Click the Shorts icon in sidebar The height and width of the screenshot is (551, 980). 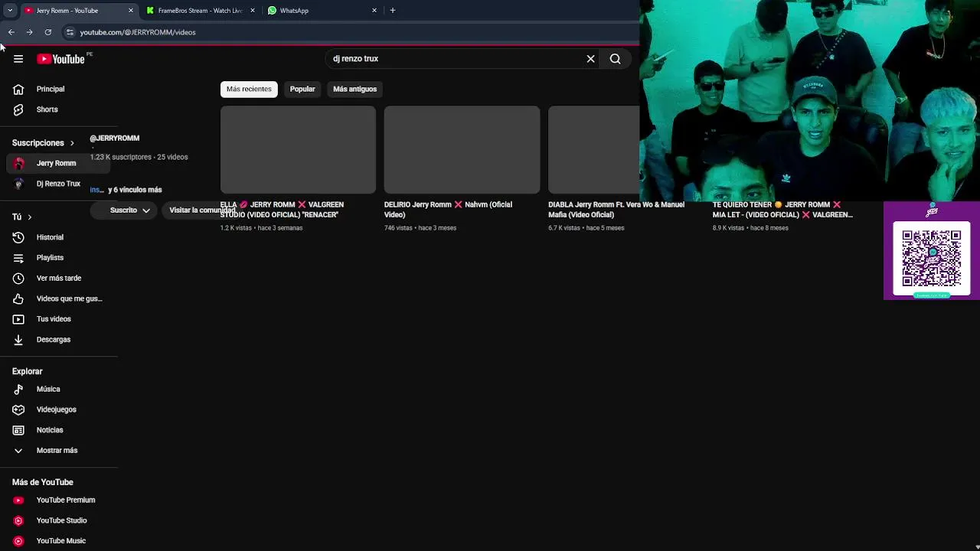click(x=18, y=109)
